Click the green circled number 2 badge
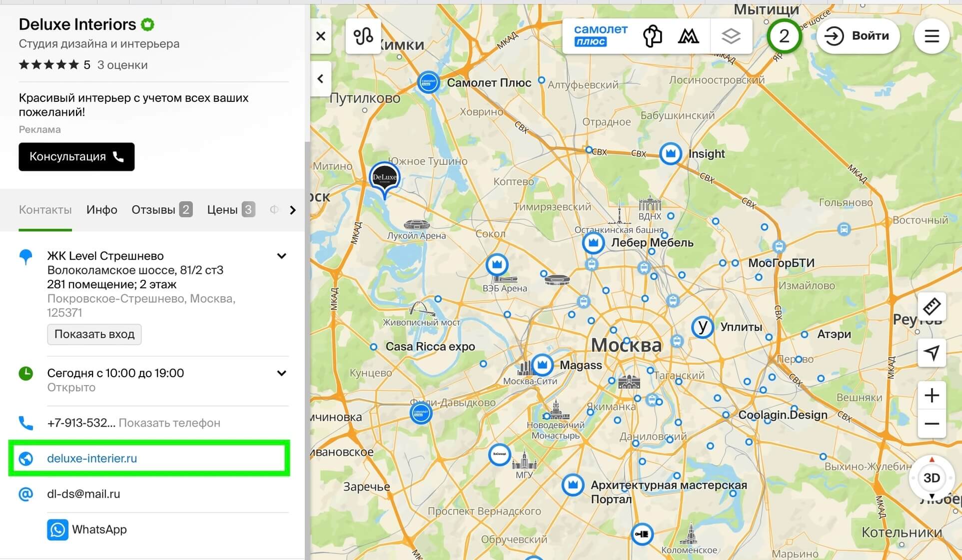Viewport: 962px width, 560px height. [784, 36]
